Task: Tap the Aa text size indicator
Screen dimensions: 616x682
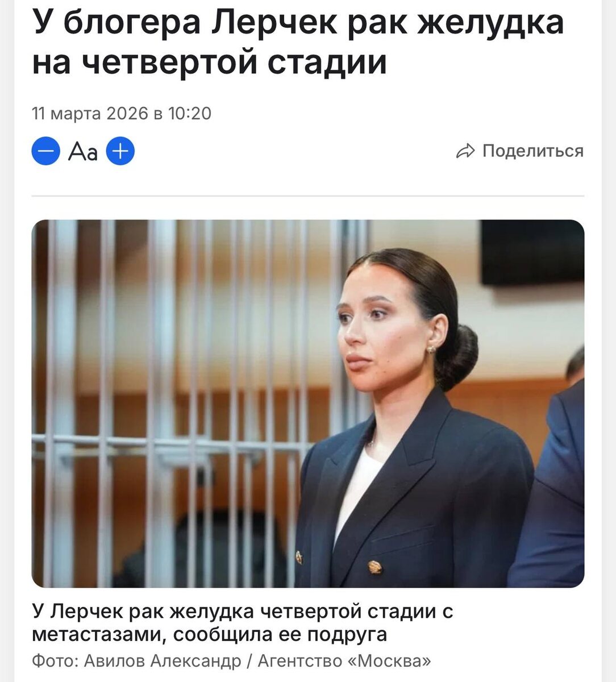Action: click(83, 152)
